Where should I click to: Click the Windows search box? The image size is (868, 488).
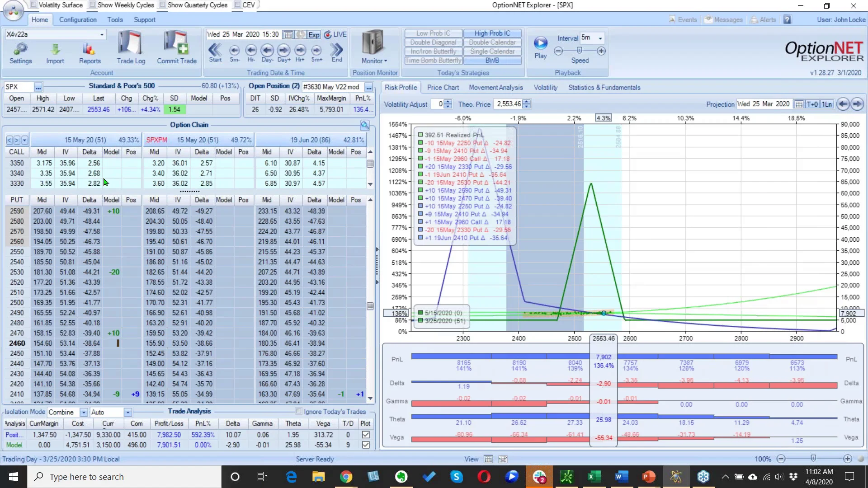124,477
